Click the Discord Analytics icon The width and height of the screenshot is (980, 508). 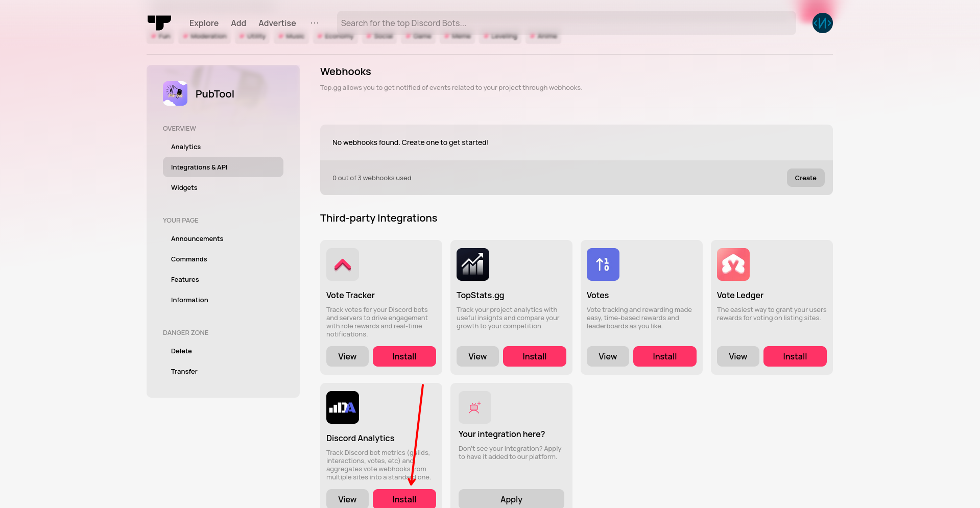pos(343,407)
